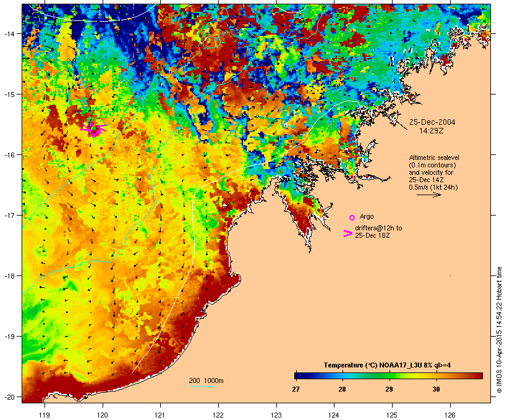Click the time label 14:29Z

[432, 131]
